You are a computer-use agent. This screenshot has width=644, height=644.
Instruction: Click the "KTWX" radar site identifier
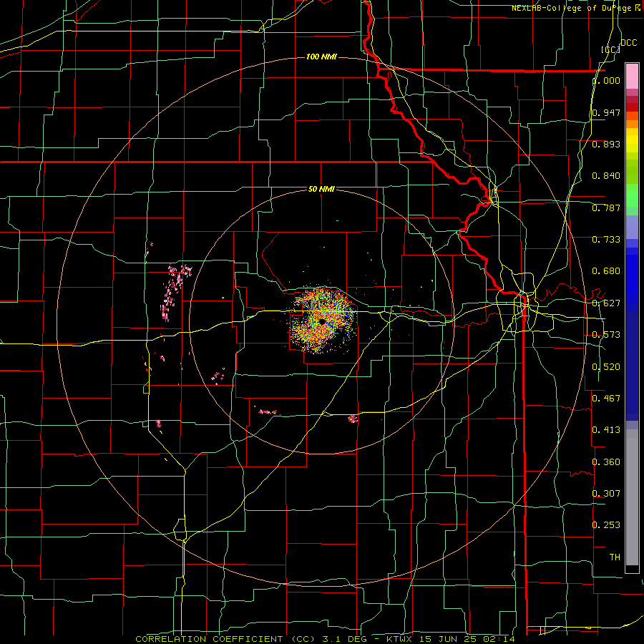click(399, 639)
